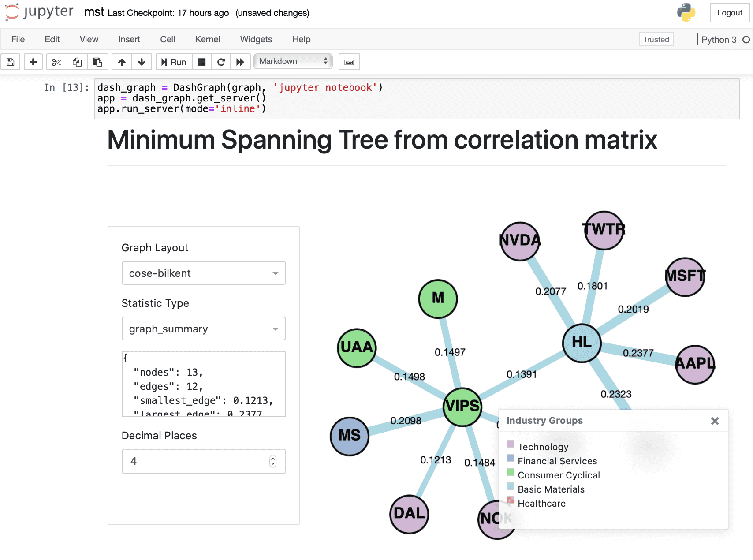Click the Healthcare legend swatch

pos(511,500)
